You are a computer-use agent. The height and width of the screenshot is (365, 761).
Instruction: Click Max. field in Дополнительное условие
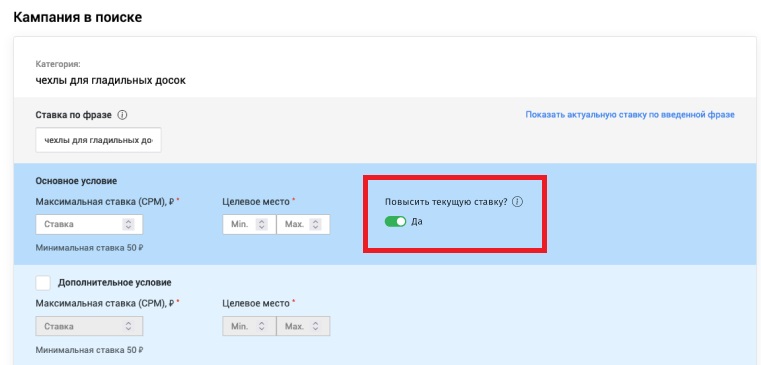point(303,326)
